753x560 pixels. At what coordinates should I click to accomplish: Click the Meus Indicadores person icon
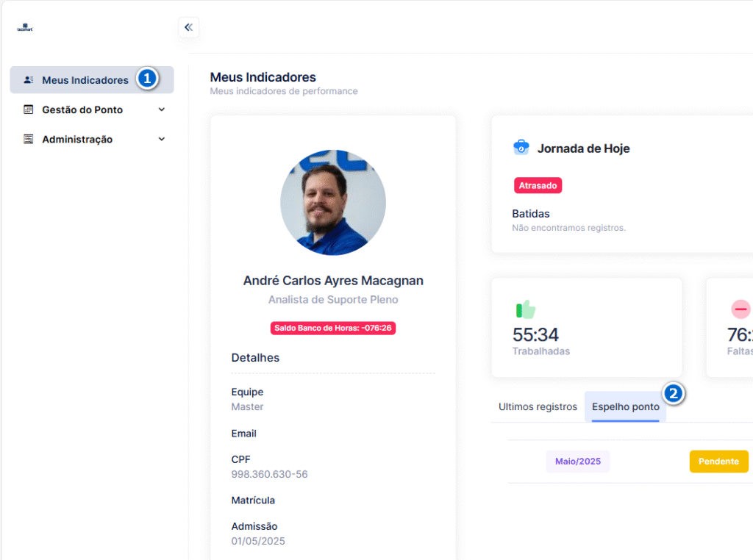[29, 79]
